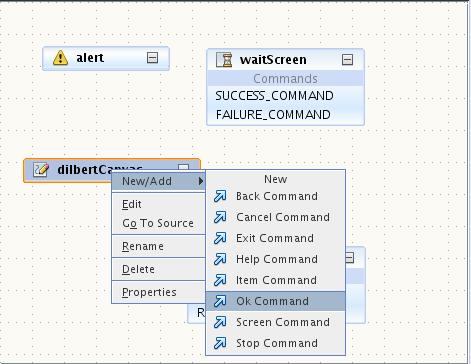
Task: Collapse the waitScreen component node
Action: 347,60
